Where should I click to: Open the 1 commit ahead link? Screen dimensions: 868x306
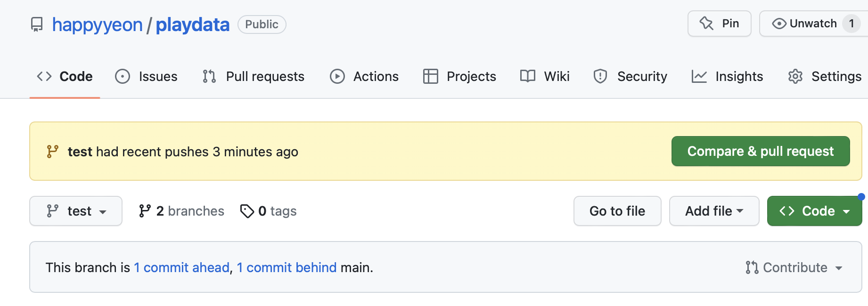click(182, 267)
